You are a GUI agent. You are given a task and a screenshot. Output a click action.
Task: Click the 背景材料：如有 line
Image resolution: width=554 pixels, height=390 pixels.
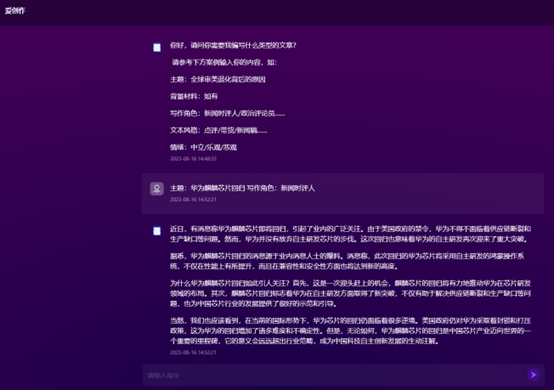click(x=194, y=96)
